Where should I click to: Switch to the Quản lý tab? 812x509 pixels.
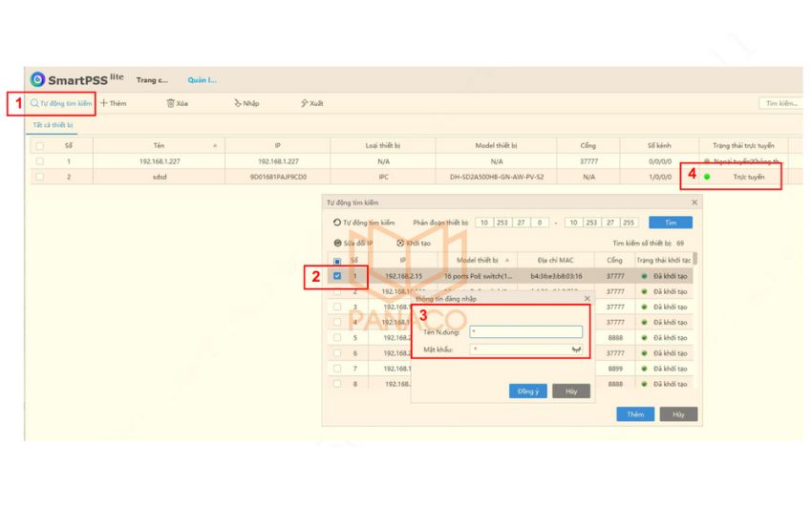pos(202,80)
